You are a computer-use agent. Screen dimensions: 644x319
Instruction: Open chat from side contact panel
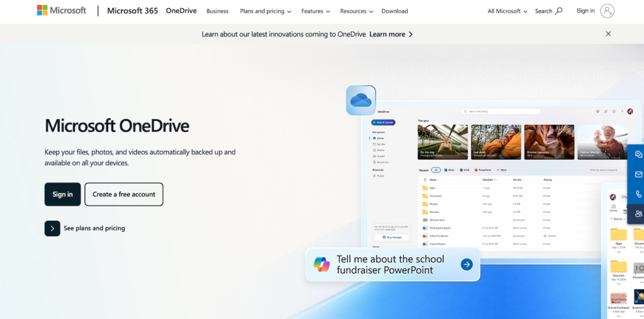[x=638, y=154]
